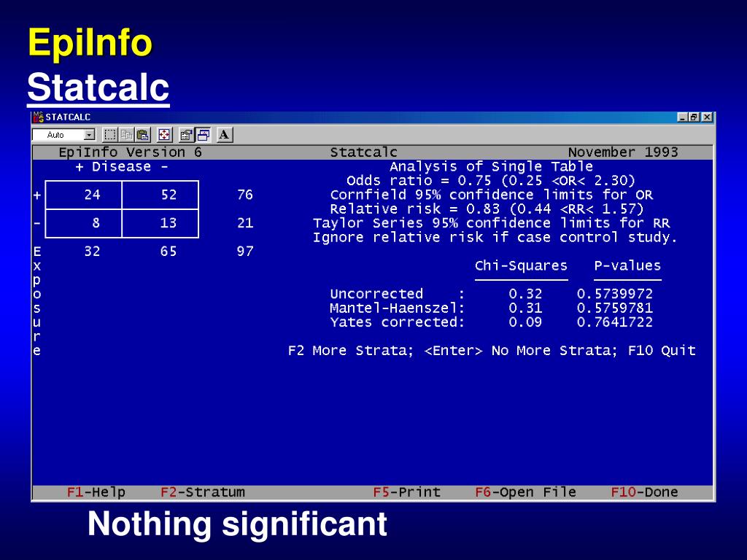The width and height of the screenshot is (747, 560).
Task: Click the 'Relative risk = 0.83' line
Action: click(x=487, y=209)
